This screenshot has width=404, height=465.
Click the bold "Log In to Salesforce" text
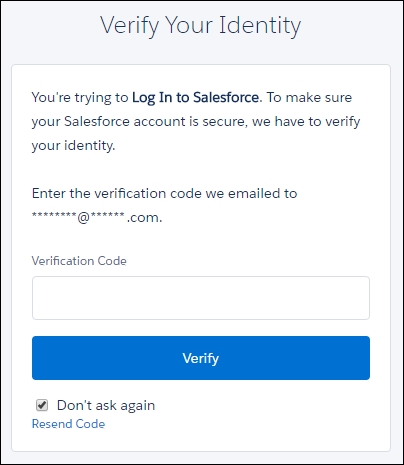[195, 98]
